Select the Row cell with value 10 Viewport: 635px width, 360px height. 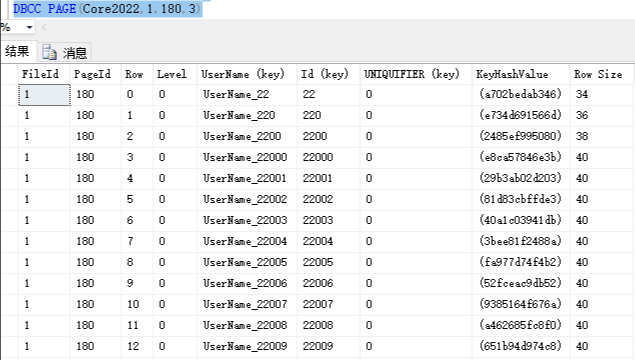point(137,305)
